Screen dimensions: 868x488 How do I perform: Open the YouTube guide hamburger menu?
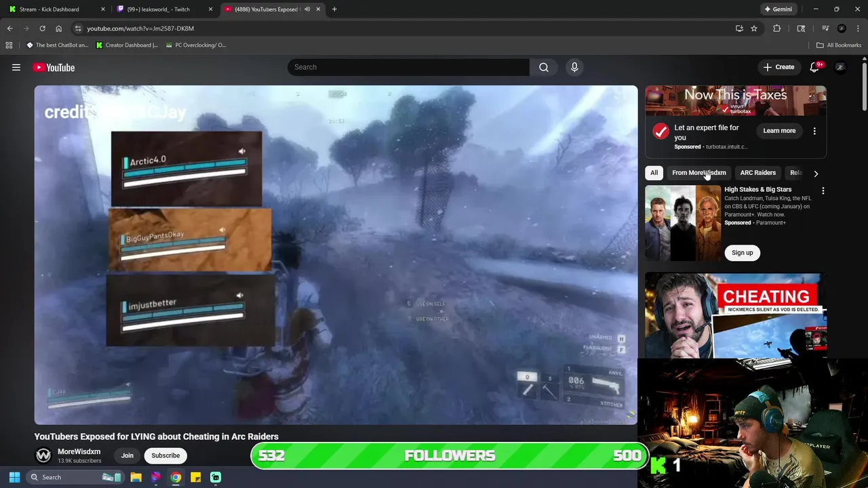[x=16, y=67]
